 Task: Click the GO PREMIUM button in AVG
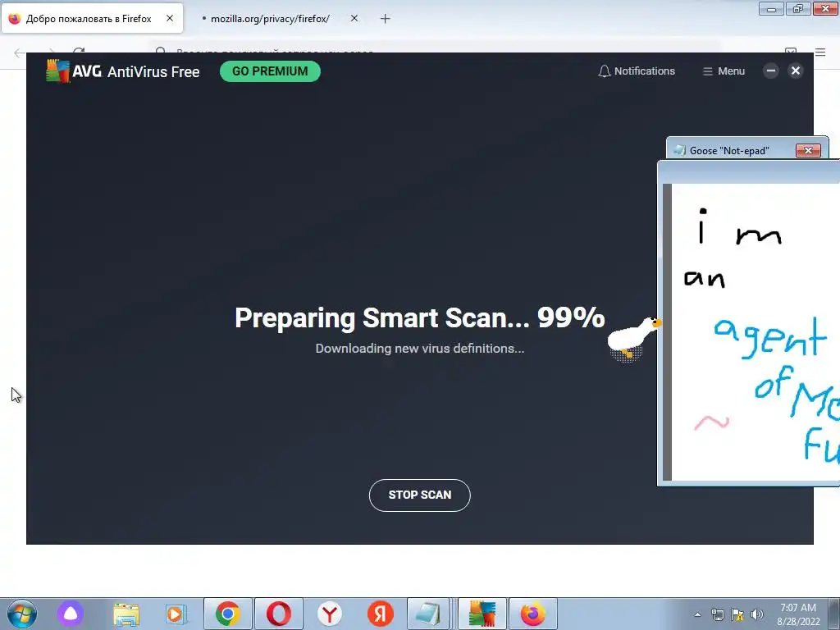[x=270, y=71]
